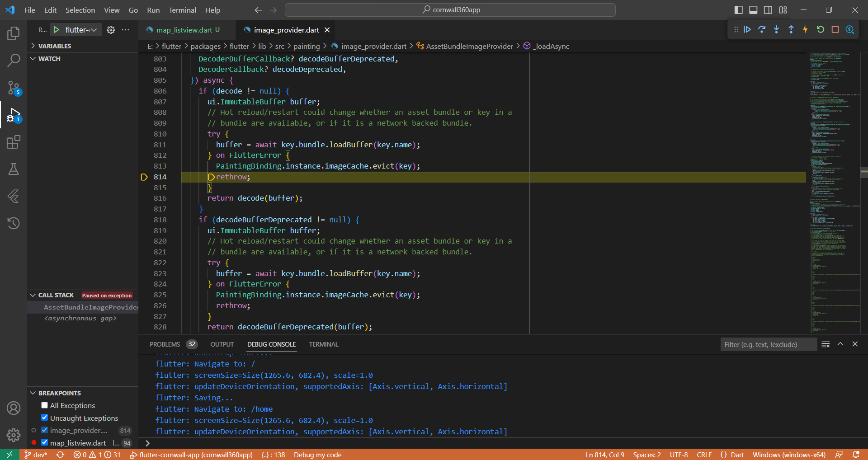Enable the All Exceptions breakpoint
Screen dimensions: 868x460
44,405
